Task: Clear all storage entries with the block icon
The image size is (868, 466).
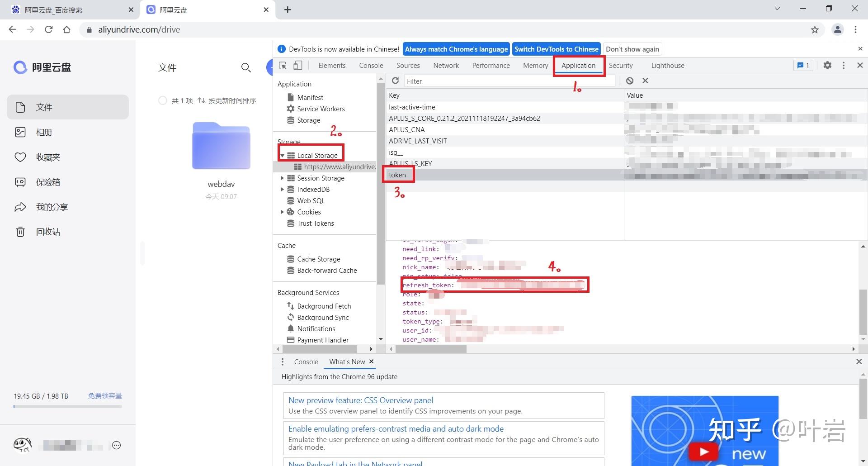Action: click(630, 81)
